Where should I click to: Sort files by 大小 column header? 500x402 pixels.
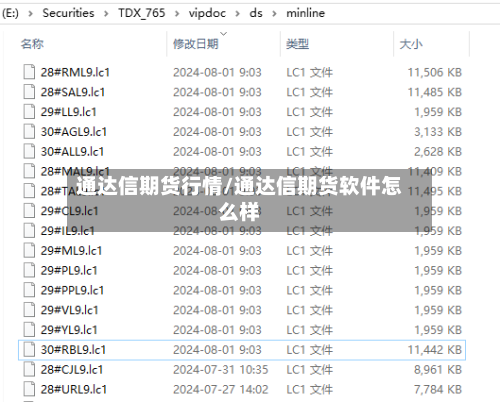pyautogui.click(x=411, y=44)
